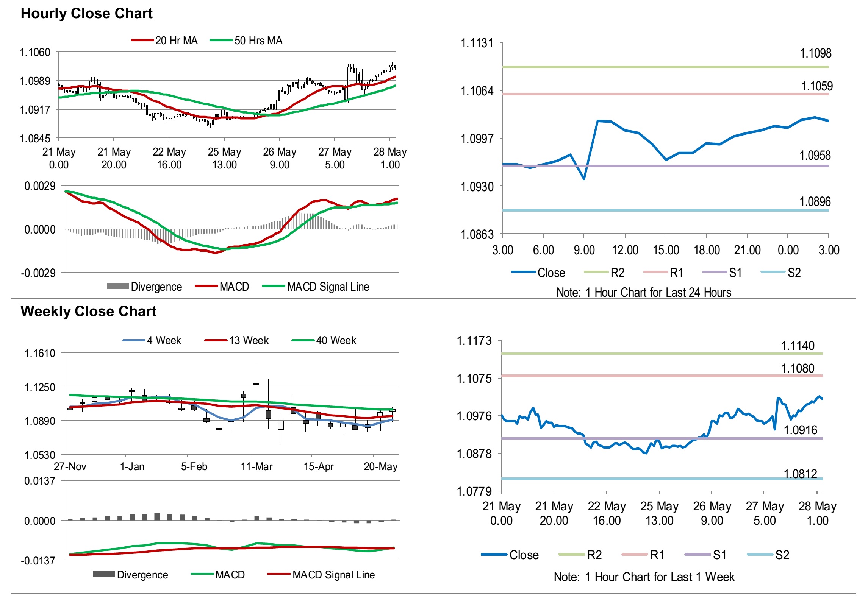Click the 40 Week legend entry
Screen dimensions: 868x597
click(336, 340)
